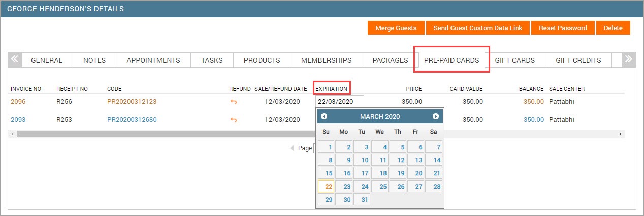This screenshot has height=216, width=644.
Task: Open the General tab
Action: click(x=47, y=60)
